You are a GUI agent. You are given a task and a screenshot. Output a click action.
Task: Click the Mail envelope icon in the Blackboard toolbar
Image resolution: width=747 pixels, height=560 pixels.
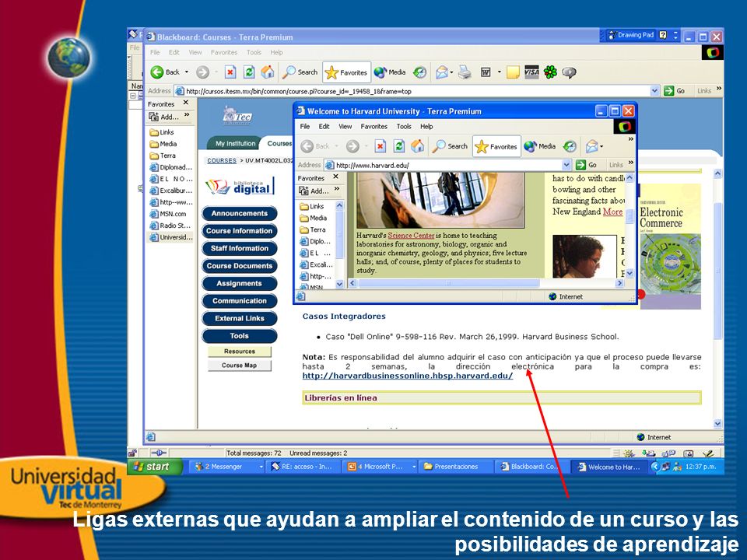pyautogui.click(x=442, y=72)
